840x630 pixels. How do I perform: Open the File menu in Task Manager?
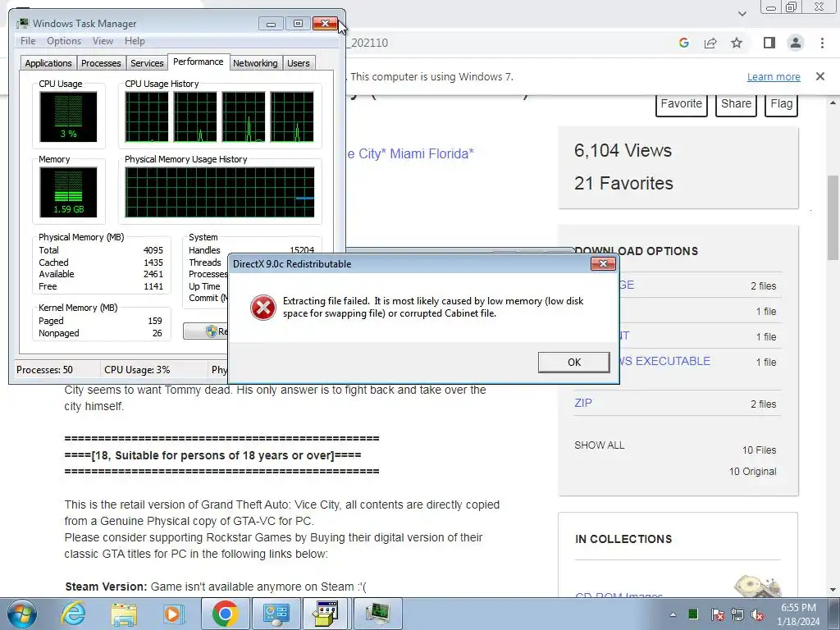click(28, 41)
